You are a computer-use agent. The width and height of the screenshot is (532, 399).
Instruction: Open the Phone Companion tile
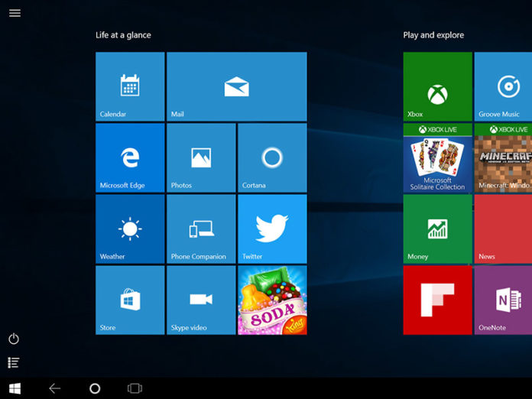(x=201, y=229)
